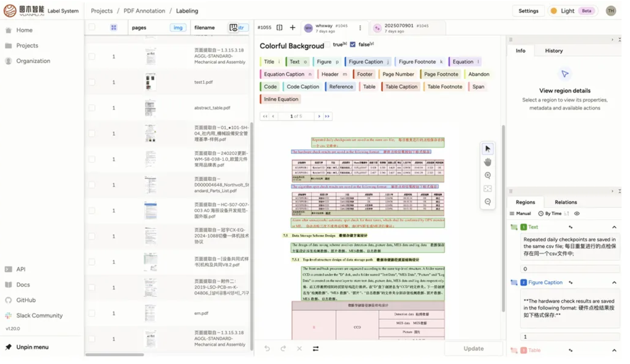Click the Settings button
Viewport: 630px width, 364px height.
tap(528, 11)
